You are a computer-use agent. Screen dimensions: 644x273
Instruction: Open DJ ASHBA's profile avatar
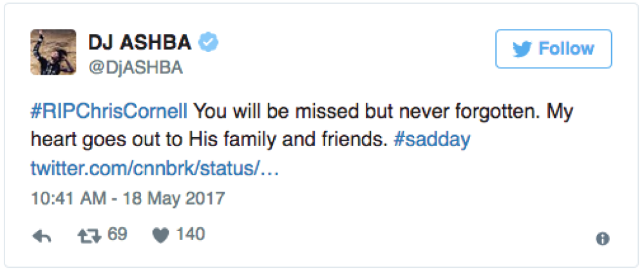[x=53, y=52]
